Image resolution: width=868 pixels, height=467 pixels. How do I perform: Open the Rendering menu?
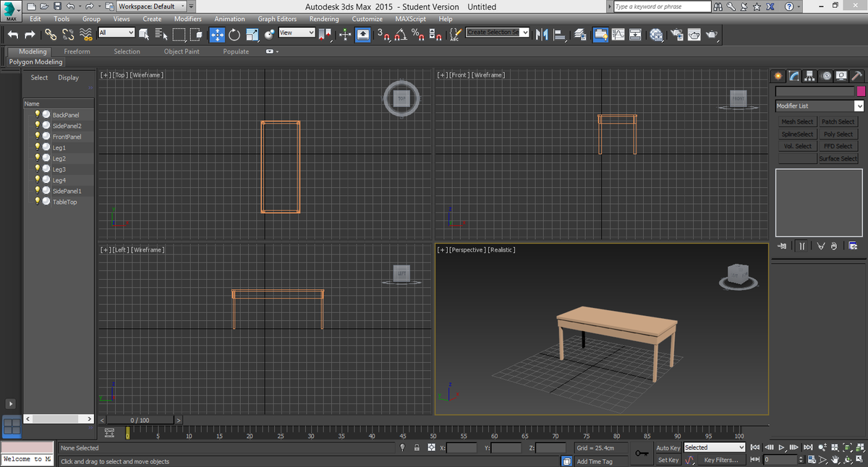tap(324, 19)
